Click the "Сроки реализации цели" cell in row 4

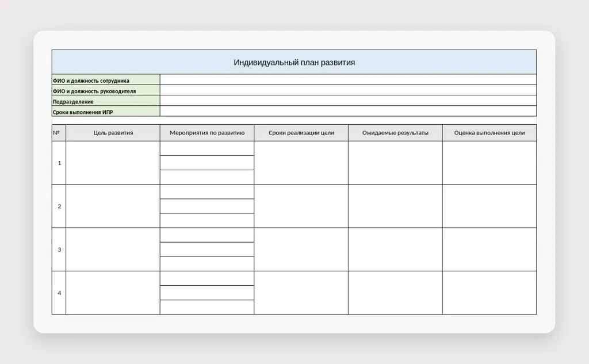301,293
